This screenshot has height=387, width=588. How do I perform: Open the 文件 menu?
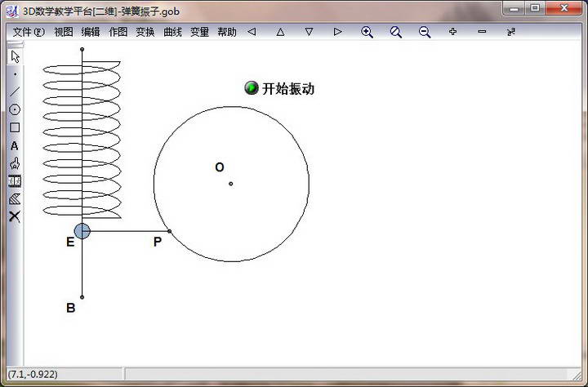tap(29, 32)
